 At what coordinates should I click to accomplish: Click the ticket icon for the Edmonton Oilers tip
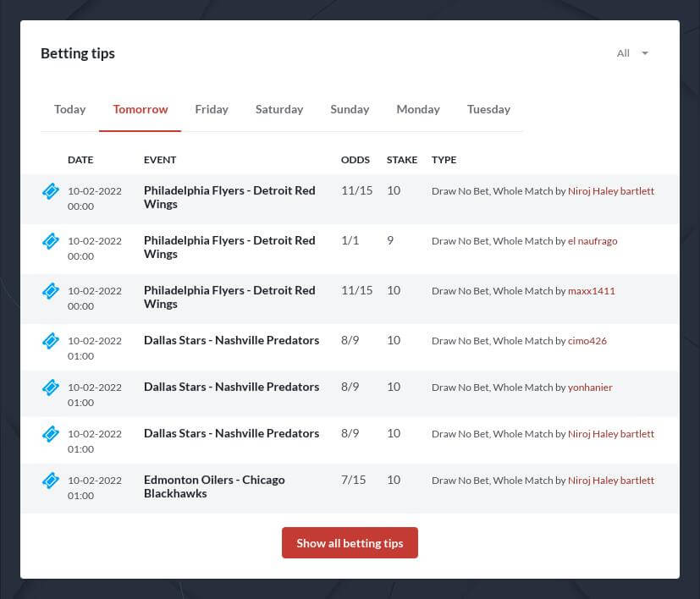(50, 481)
